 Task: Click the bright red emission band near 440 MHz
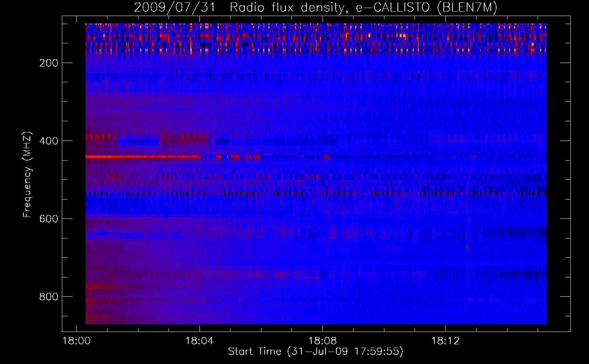(x=143, y=157)
